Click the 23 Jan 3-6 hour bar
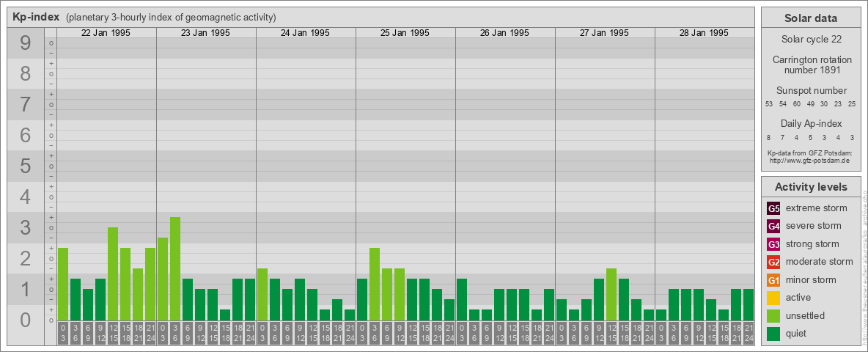 (175, 268)
